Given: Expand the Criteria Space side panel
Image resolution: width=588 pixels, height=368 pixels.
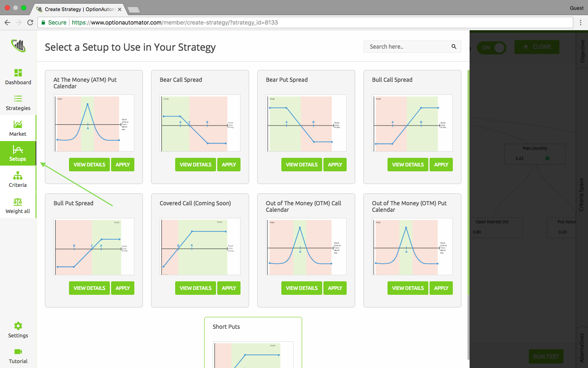Looking at the screenshot, I should click(581, 195).
